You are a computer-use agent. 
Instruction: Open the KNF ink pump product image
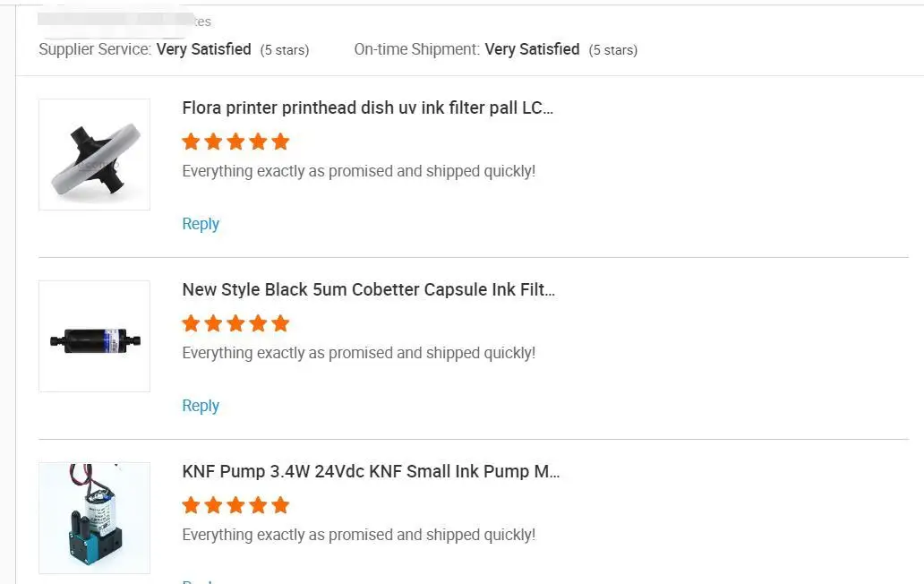94,518
